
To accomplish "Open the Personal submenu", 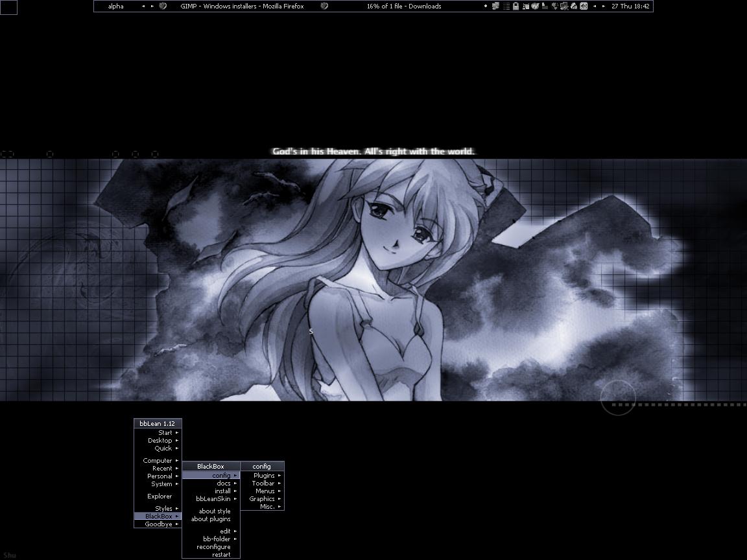I will coord(158,476).
